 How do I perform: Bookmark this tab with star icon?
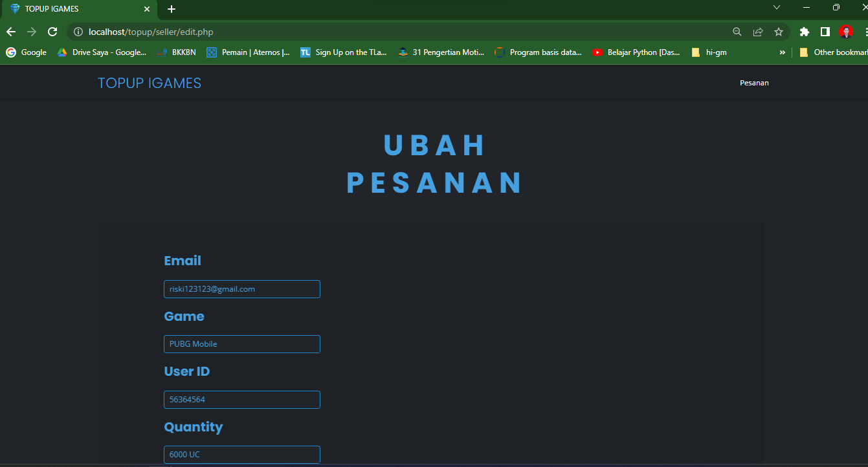pyautogui.click(x=779, y=32)
